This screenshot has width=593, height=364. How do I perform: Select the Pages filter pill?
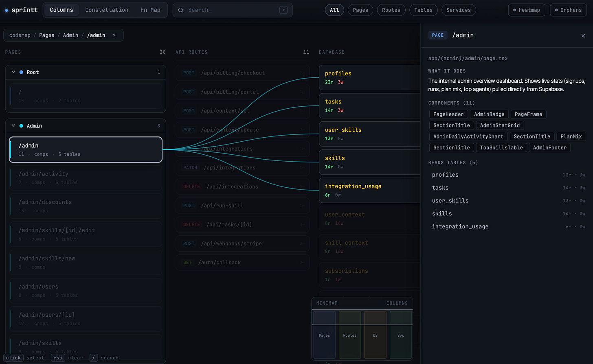pos(360,10)
